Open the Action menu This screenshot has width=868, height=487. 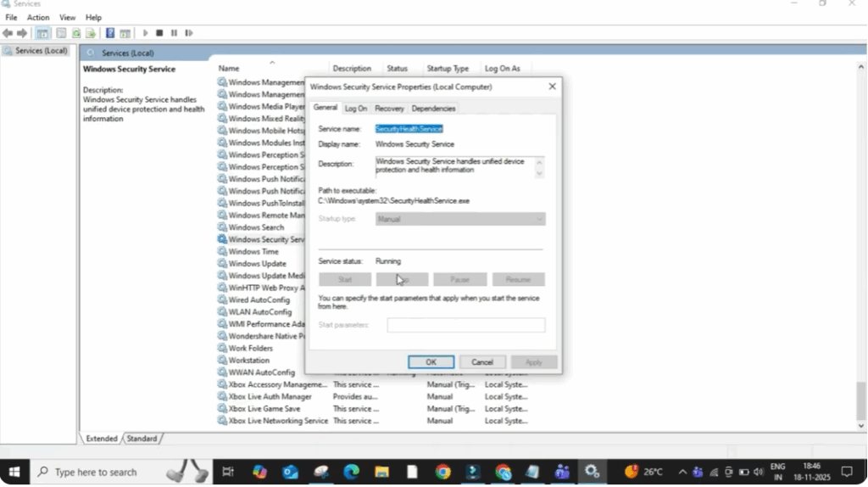[38, 18]
